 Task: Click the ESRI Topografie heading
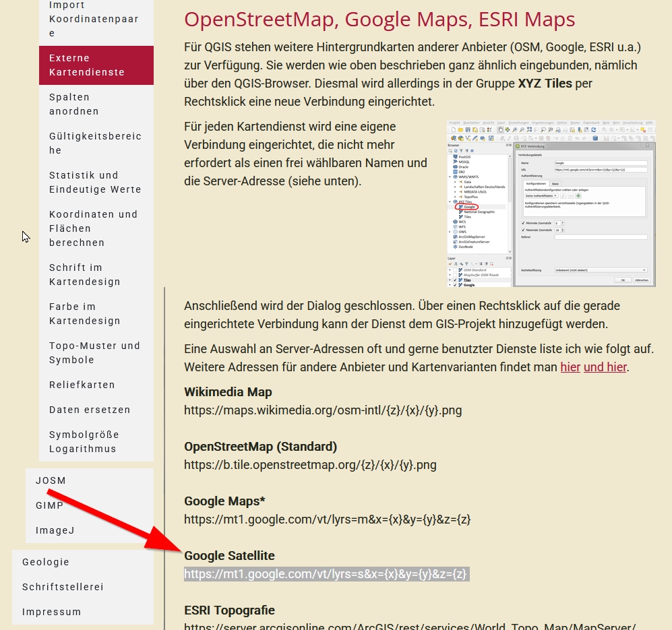[x=229, y=610]
